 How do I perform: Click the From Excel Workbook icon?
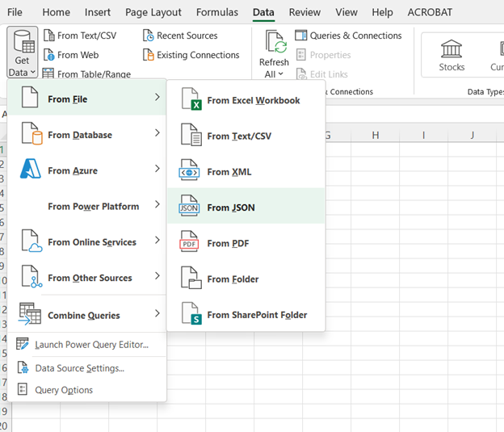click(x=191, y=99)
